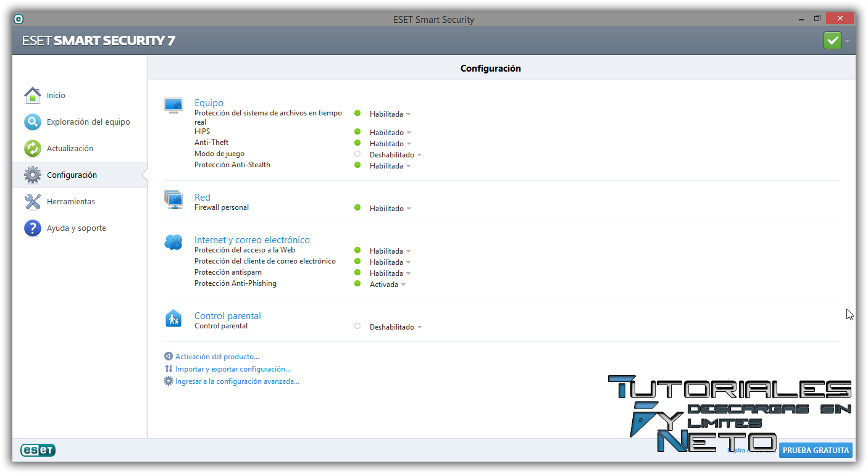The height and width of the screenshot is (474, 868).
Task: Toggle email client protection status dot
Action: (357, 262)
